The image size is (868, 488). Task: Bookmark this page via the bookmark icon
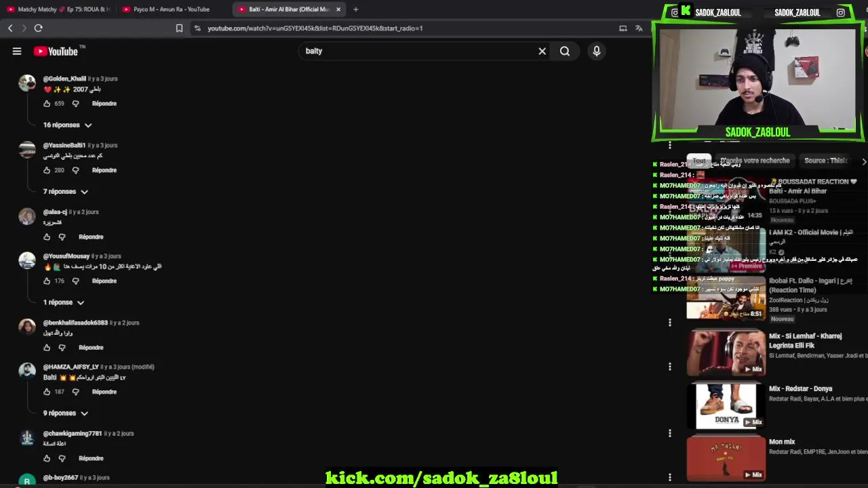pos(179,28)
